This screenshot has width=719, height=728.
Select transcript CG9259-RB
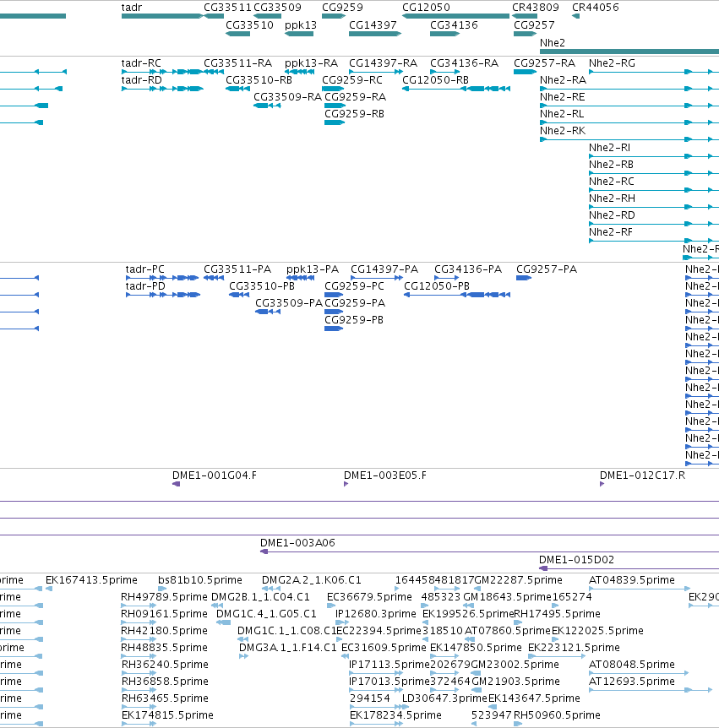point(354,114)
